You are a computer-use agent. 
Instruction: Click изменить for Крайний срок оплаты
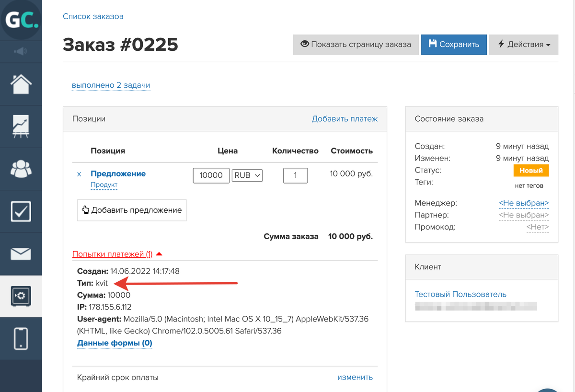pyautogui.click(x=355, y=377)
